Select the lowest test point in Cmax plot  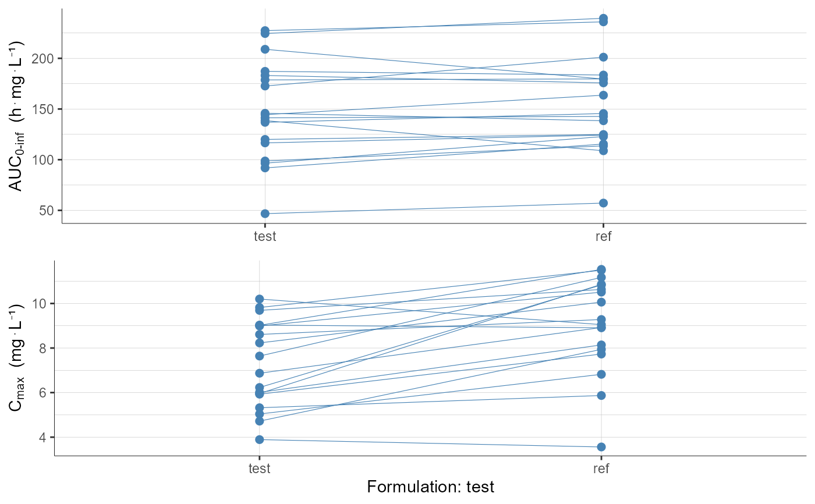(260, 439)
